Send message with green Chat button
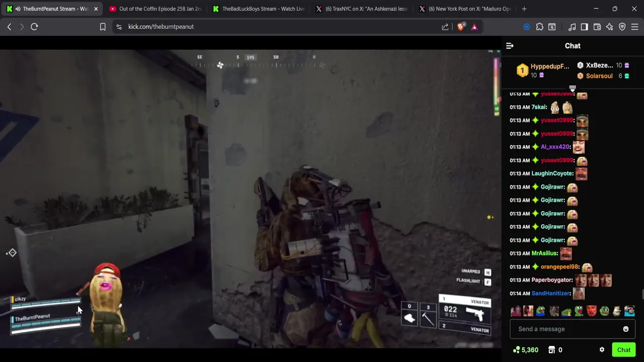This screenshot has width=644, height=362. coord(624,350)
